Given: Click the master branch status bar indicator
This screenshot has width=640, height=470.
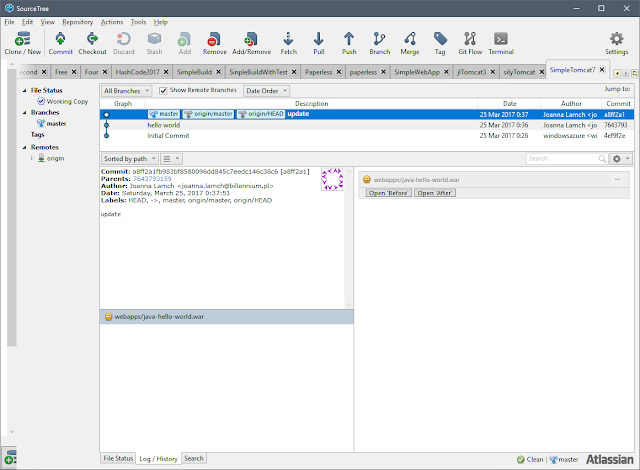Looking at the screenshot, I should (564, 459).
